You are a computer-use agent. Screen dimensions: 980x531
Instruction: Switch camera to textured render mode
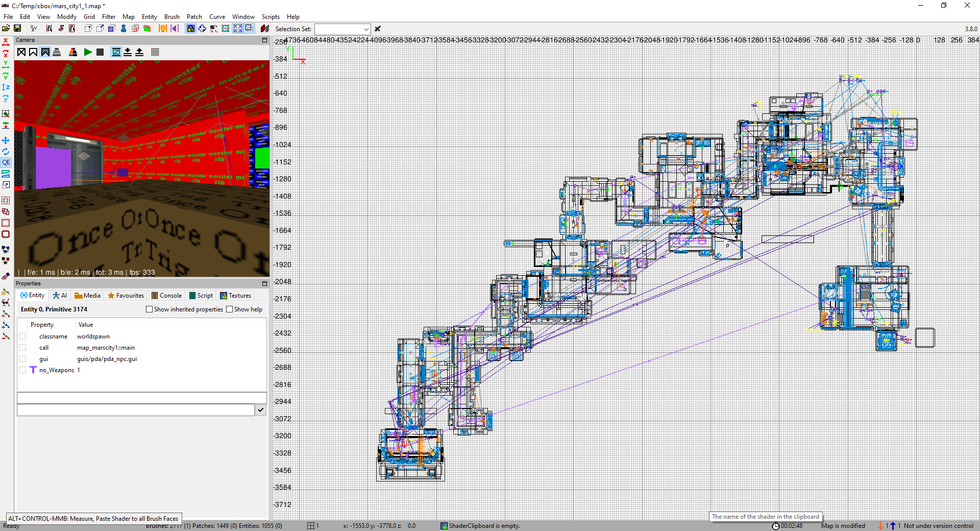45,52
